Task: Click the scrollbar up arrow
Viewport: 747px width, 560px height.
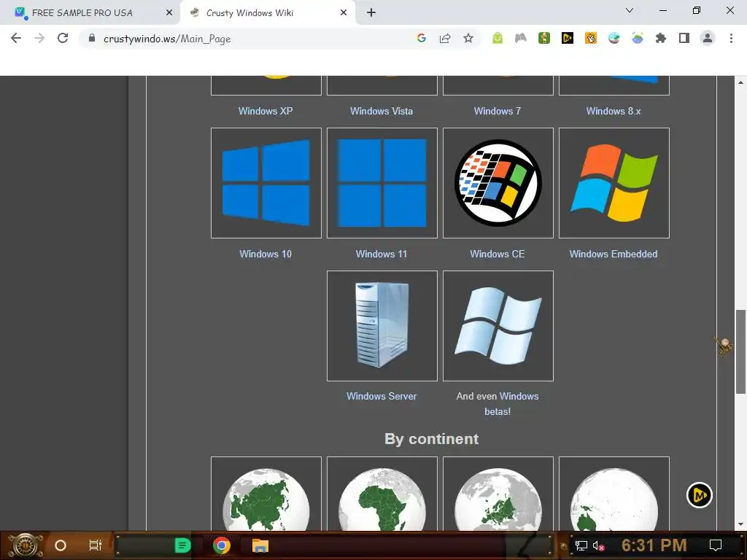Action: pyautogui.click(x=740, y=82)
